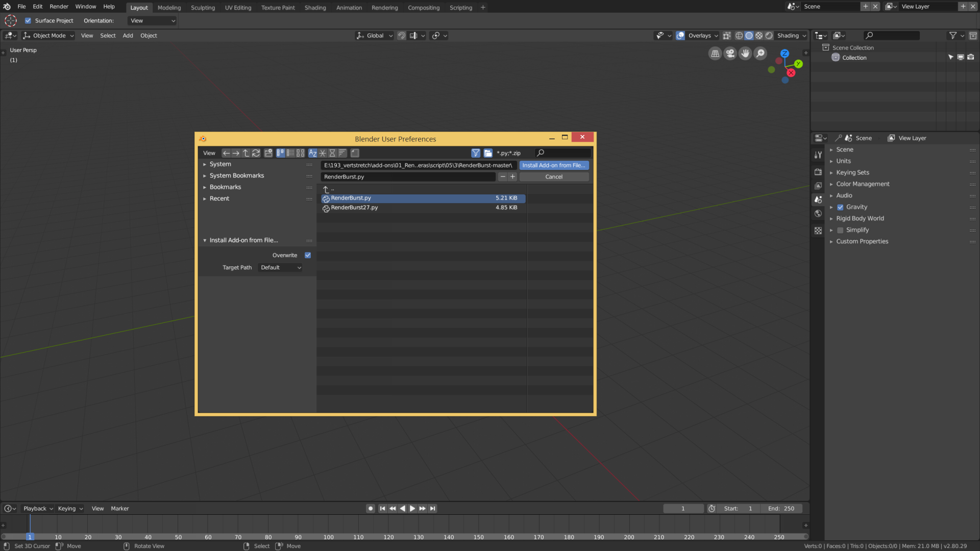Switch viewport to wireframe shading
Viewport: 980px width, 551px height.
click(739, 36)
